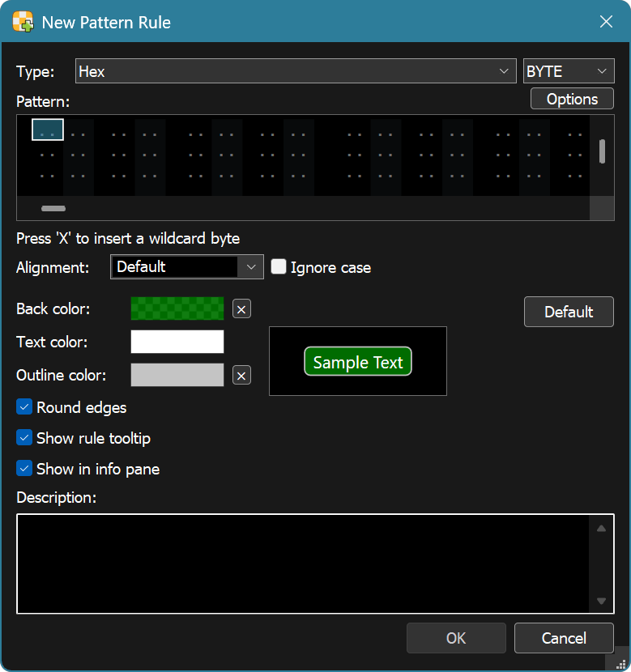Uncheck the Round edges option
This screenshot has height=672, width=631.
pyautogui.click(x=24, y=407)
